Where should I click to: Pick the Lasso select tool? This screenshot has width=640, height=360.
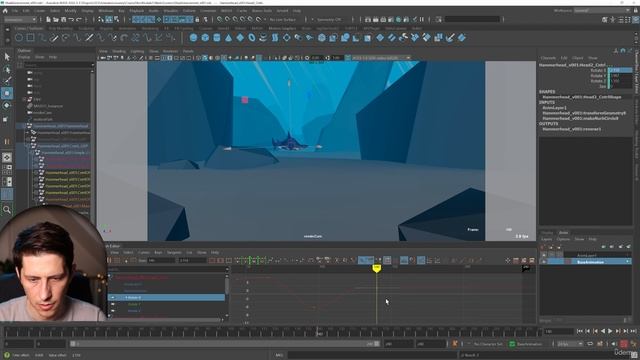coord(7,69)
